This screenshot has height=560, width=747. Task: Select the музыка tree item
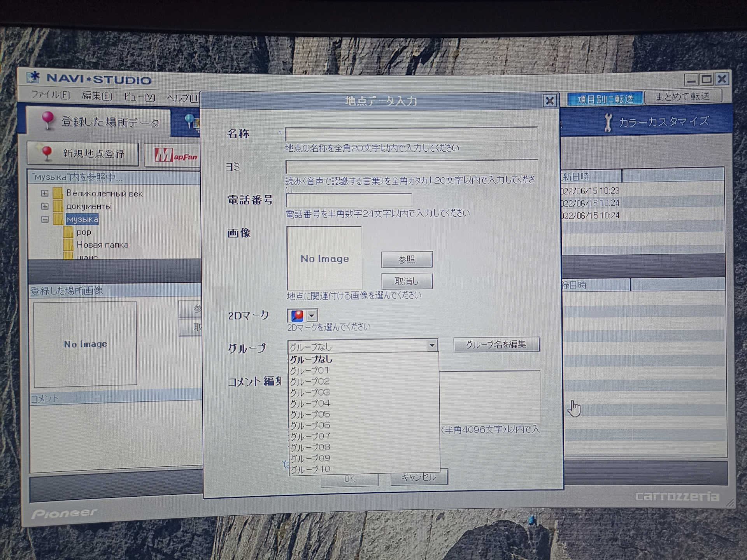click(82, 219)
